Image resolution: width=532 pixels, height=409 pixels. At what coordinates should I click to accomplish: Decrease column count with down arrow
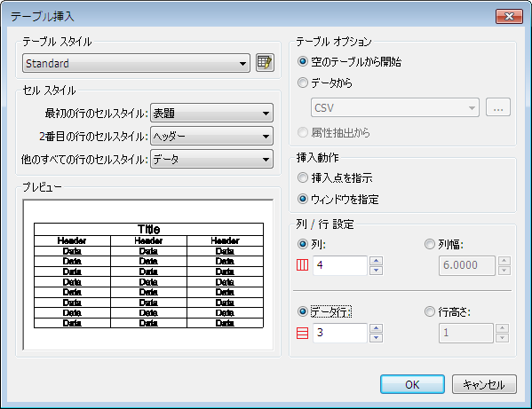(x=376, y=271)
